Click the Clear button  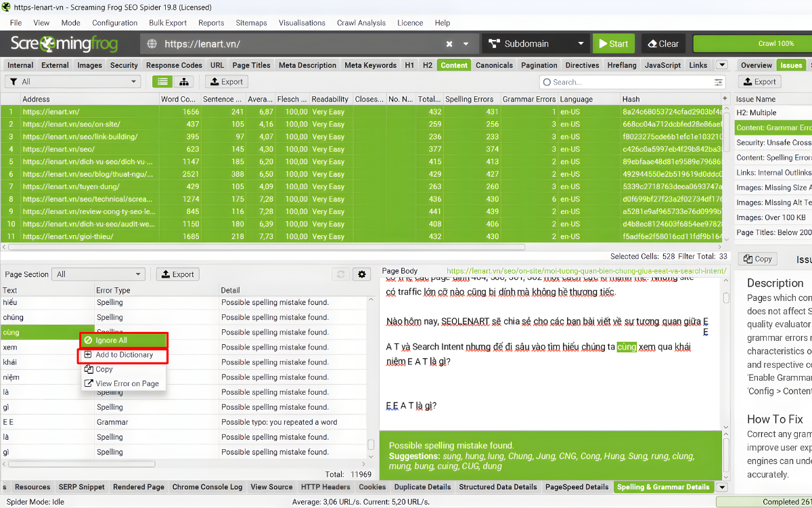pos(663,44)
